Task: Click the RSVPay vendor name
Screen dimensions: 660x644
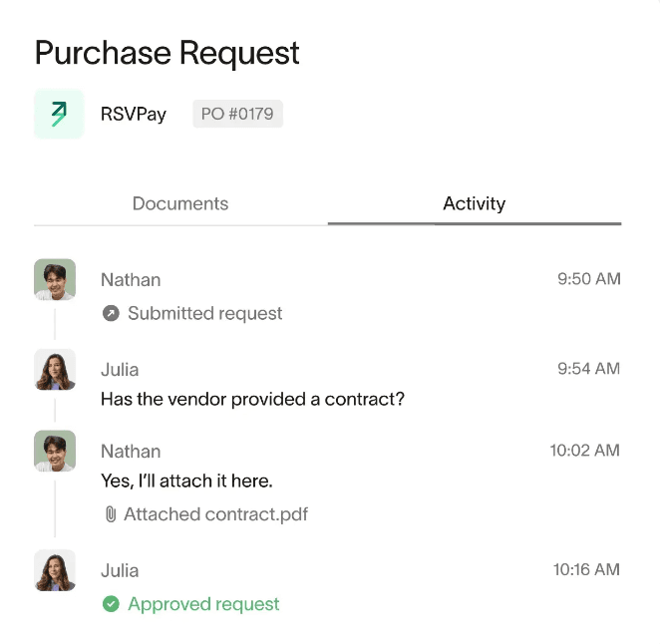Action: [x=133, y=114]
